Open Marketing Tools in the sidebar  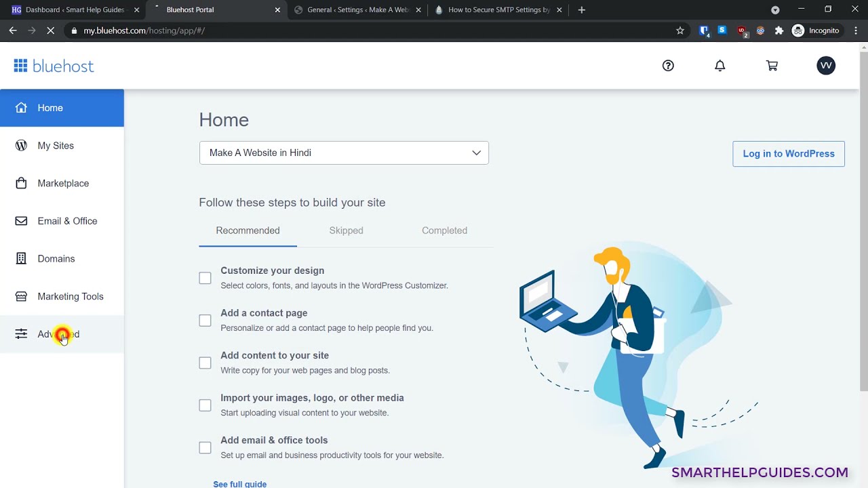(62, 296)
